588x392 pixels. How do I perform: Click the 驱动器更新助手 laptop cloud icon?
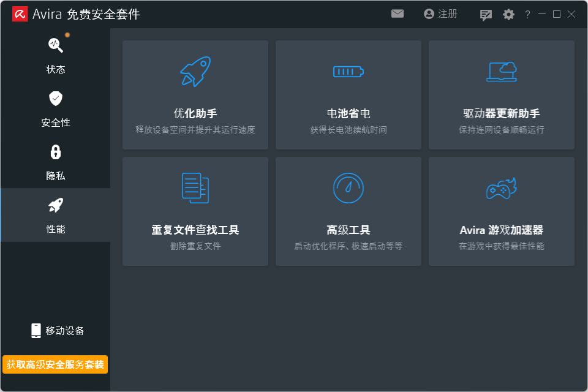502,72
